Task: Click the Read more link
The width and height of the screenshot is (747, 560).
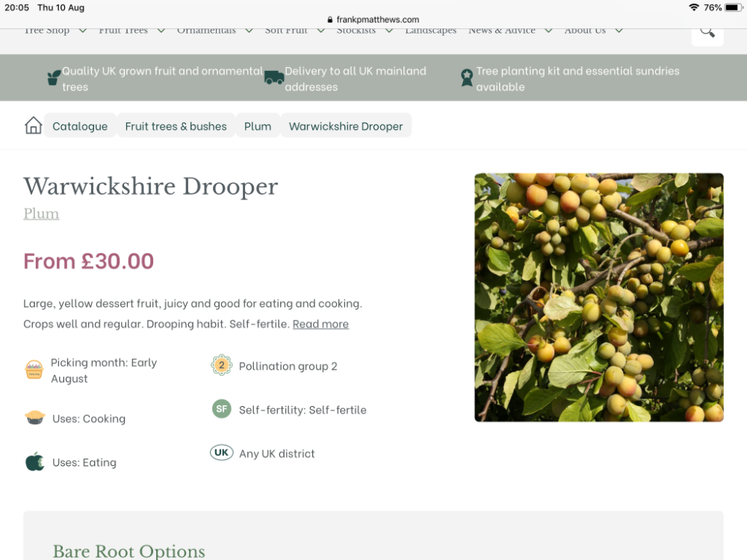Action: [x=320, y=324]
